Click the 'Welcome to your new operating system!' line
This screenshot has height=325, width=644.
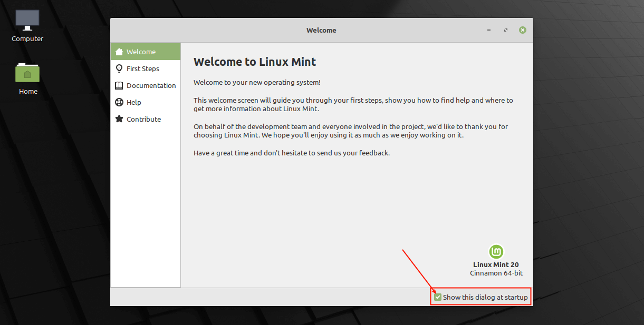click(257, 83)
